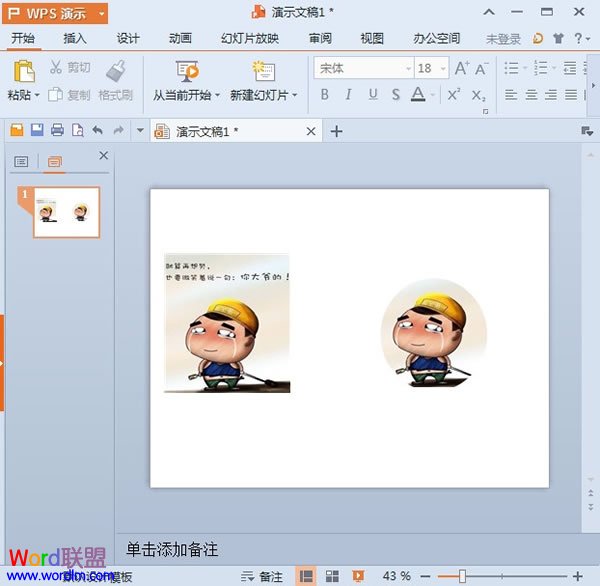600x586 pixels.
Task: Expand quick access toolbar customize arrow
Action: coord(140,130)
